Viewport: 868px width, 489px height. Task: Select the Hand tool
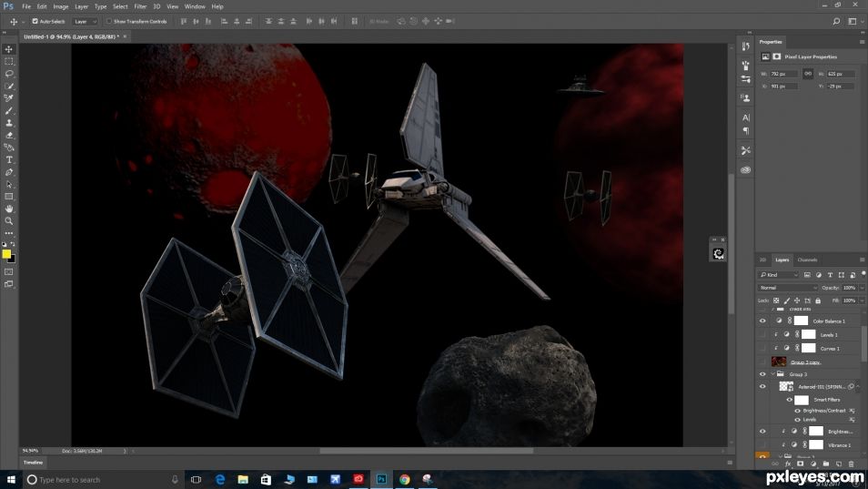(9, 209)
